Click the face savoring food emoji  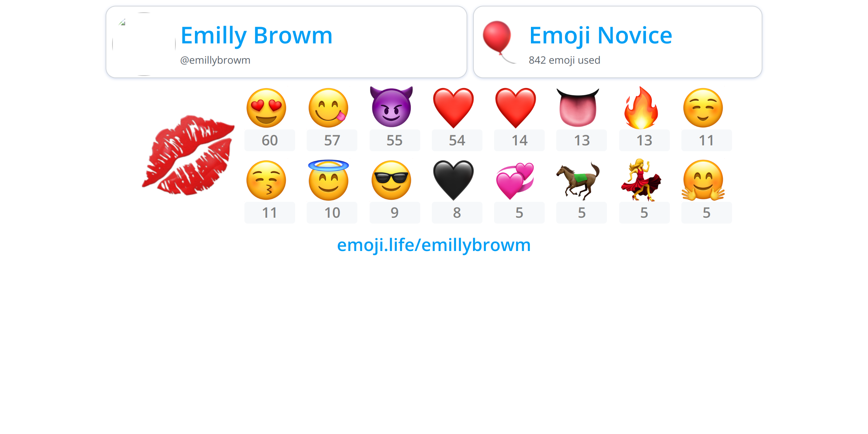[328, 108]
